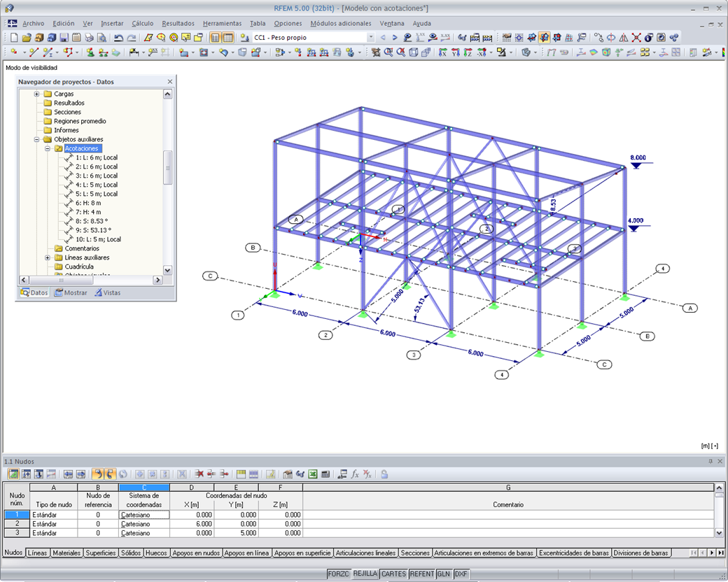Click X coordinate cell 6.000 in row 2

pyautogui.click(x=192, y=524)
